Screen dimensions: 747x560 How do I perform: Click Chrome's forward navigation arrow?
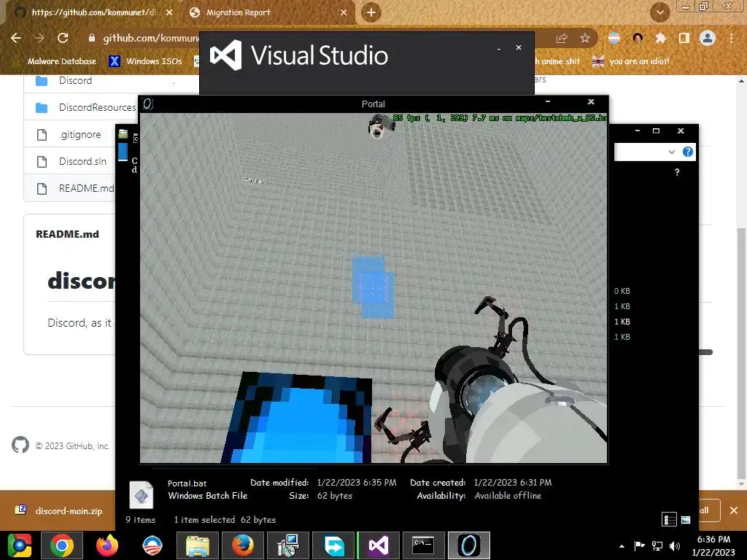39,38
